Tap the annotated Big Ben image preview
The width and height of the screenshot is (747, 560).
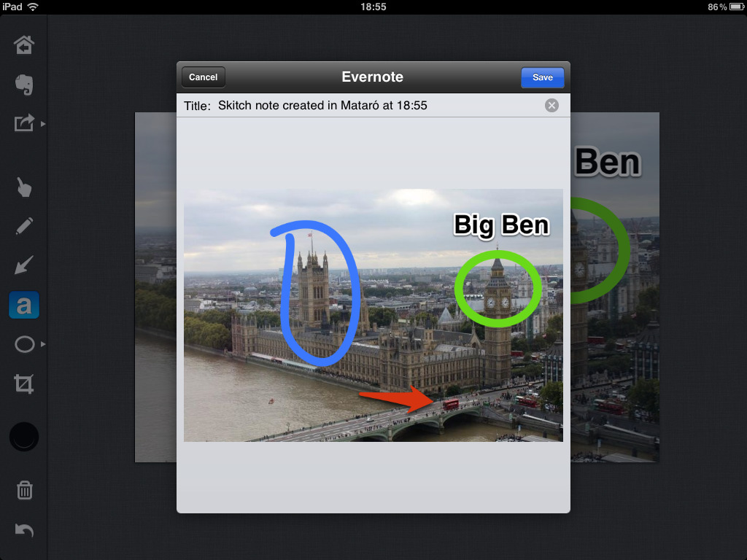pyautogui.click(x=373, y=315)
